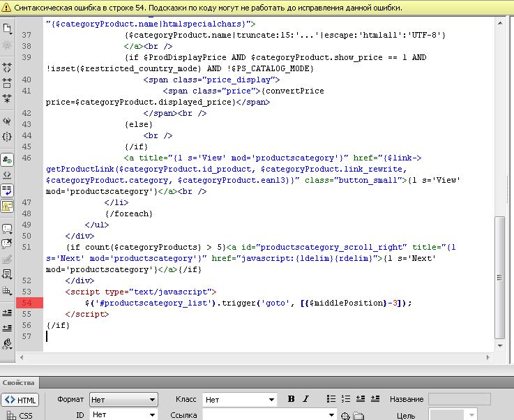Open the Ссылка dropdown arrow
514x420 pixels.
pyautogui.click(x=331, y=415)
